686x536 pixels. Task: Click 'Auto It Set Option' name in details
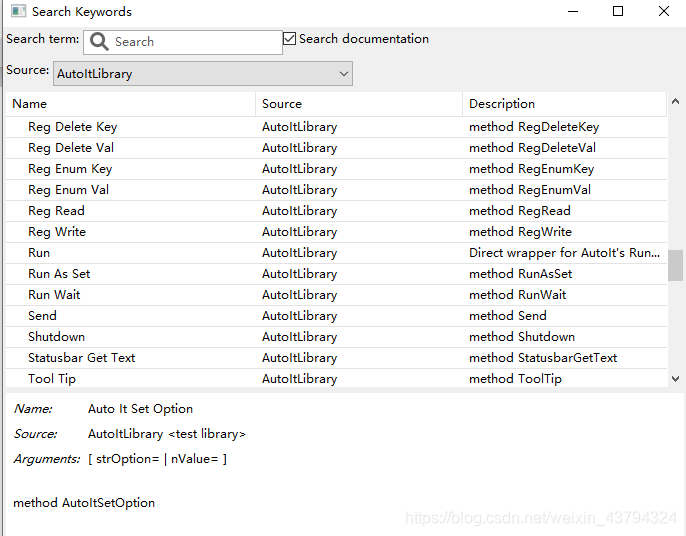click(140, 409)
